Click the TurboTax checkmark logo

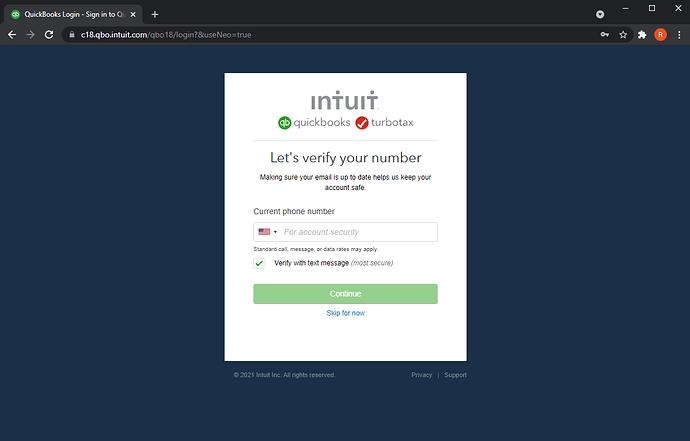[x=362, y=123]
